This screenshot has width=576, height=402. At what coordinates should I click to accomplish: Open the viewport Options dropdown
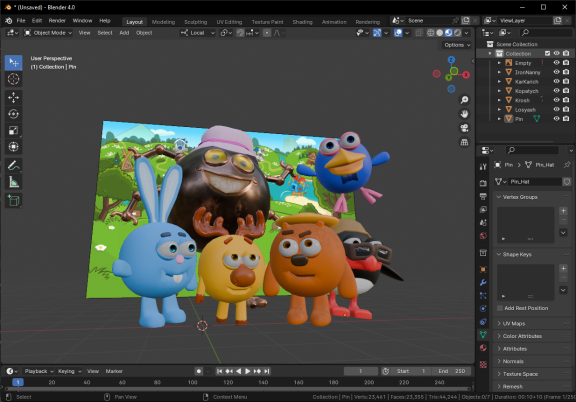click(457, 45)
